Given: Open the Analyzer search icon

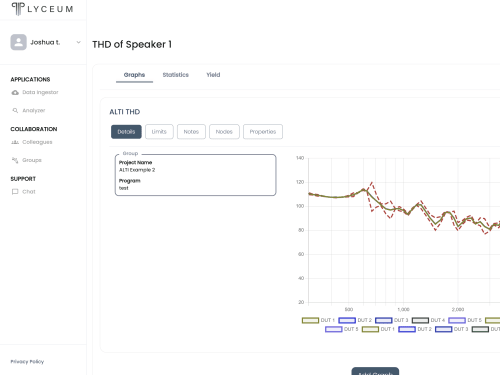Looking at the screenshot, I should (15, 110).
